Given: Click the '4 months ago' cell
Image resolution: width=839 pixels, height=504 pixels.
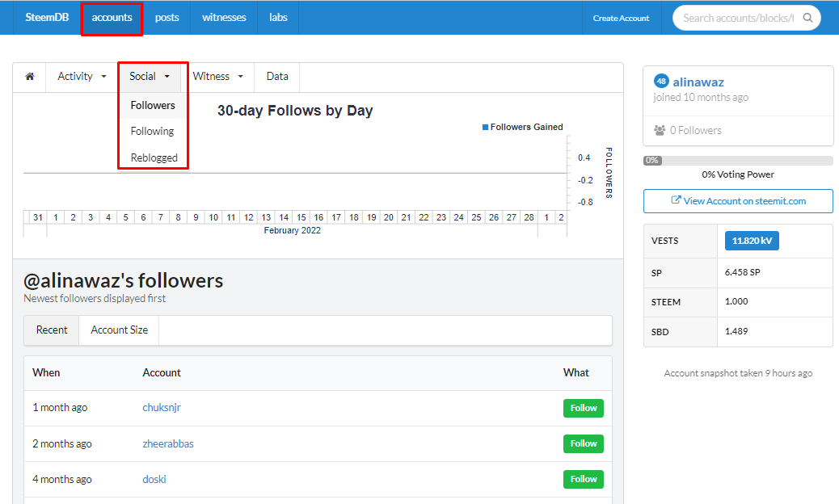Looking at the screenshot, I should click(x=62, y=480).
